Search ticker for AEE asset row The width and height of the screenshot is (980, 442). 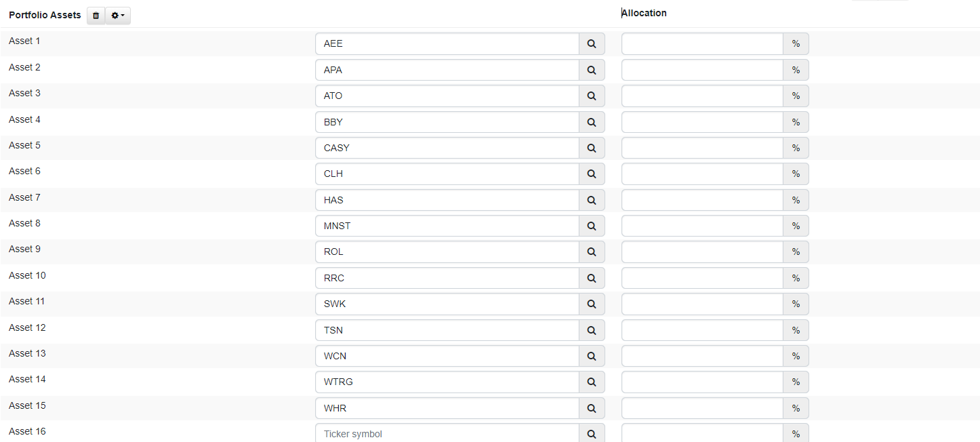[592, 44]
